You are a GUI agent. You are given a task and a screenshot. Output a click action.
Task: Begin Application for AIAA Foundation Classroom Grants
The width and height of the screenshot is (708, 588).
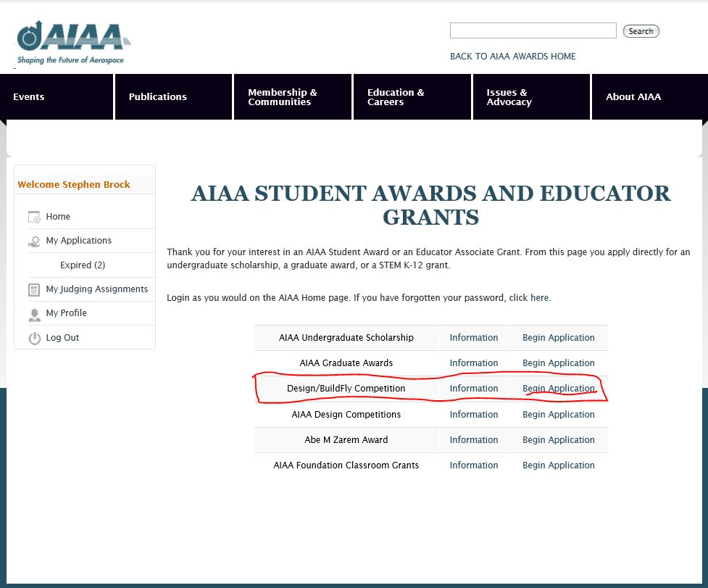(x=559, y=465)
